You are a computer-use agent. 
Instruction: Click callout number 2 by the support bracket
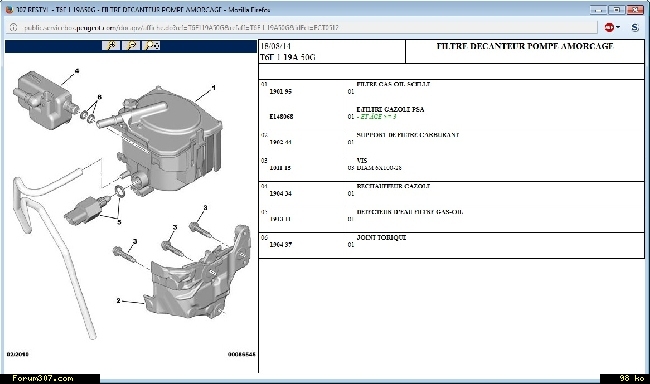119,301
